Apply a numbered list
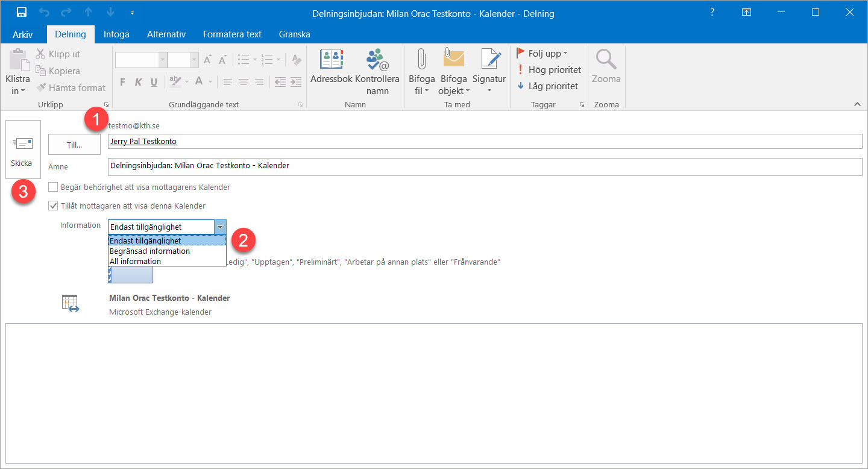Viewport: 868px width, 469px height. click(268, 60)
